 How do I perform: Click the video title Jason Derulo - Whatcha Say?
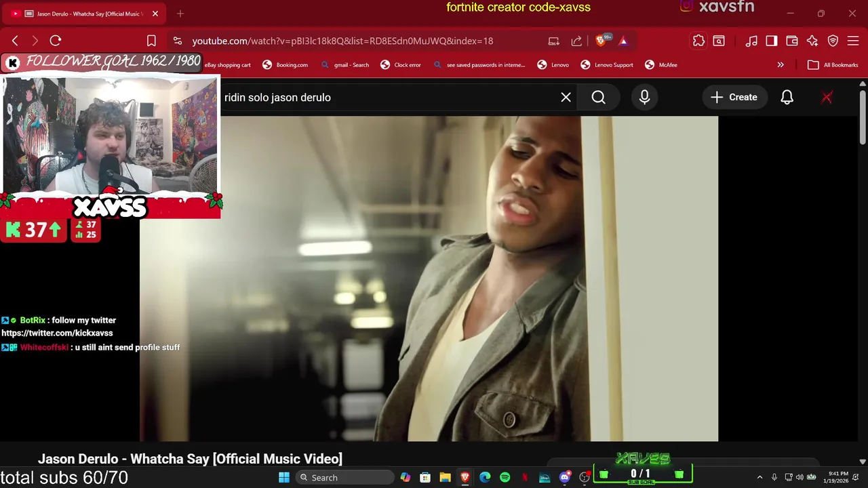click(x=190, y=459)
